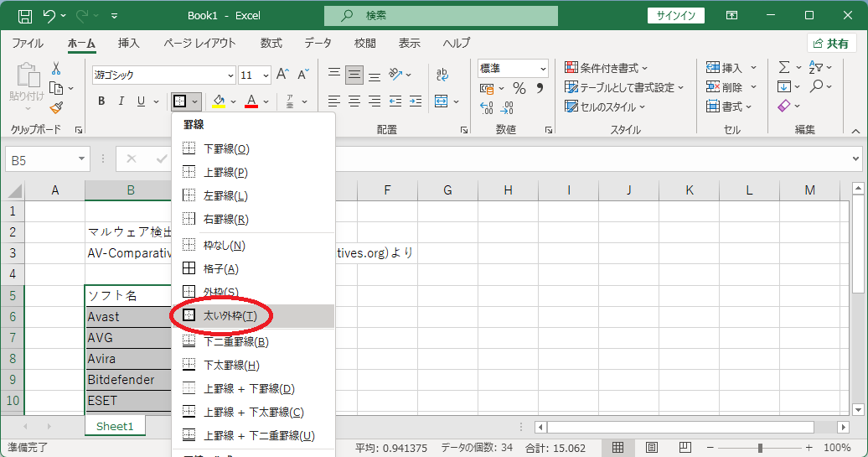The width and height of the screenshot is (868, 457).
Task: Open the ファイル tab
Action: (x=28, y=44)
